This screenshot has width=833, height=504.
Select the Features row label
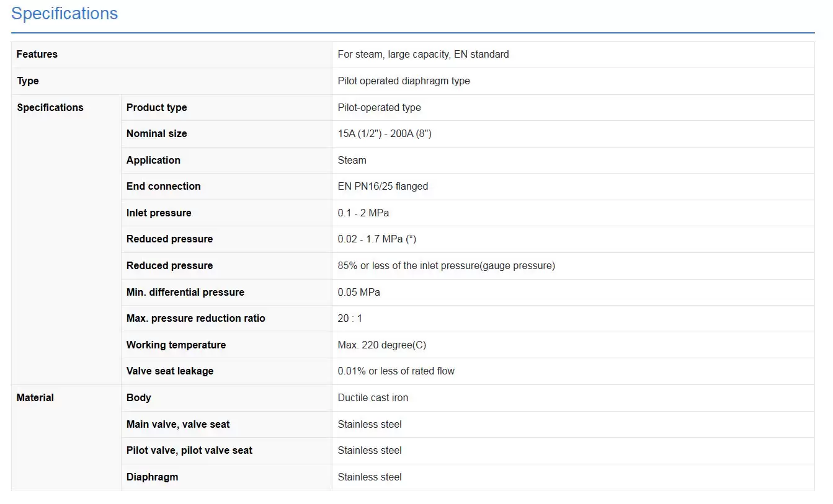[x=37, y=55]
